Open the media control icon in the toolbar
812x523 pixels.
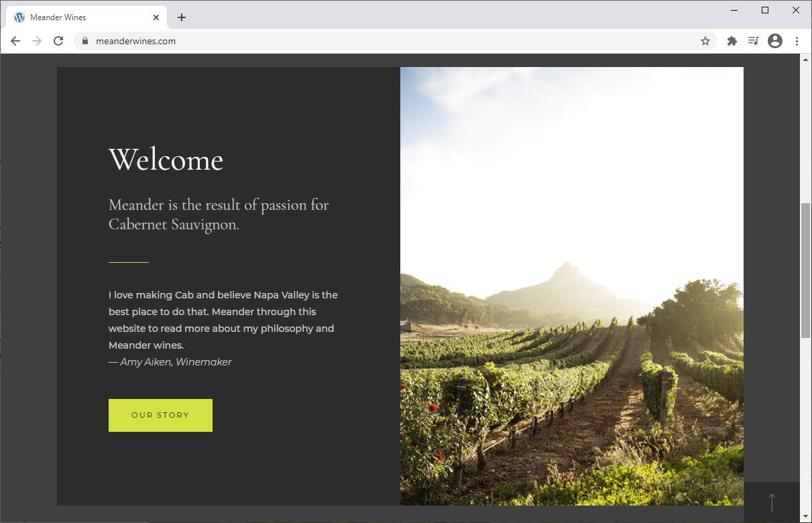(753, 41)
